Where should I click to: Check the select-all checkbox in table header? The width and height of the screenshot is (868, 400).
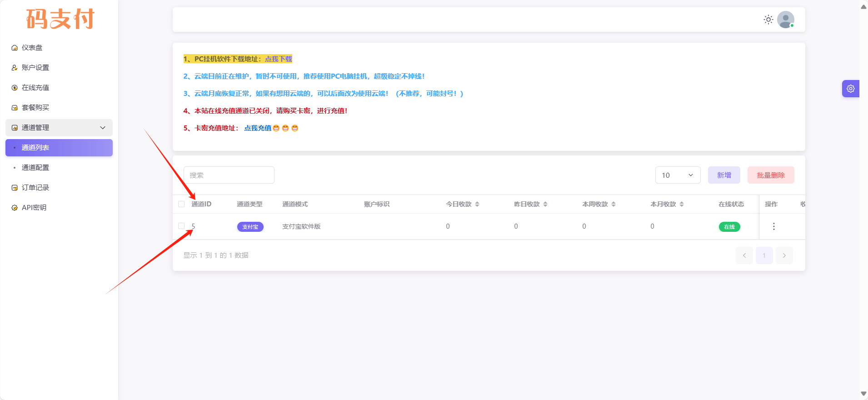pos(181,204)
